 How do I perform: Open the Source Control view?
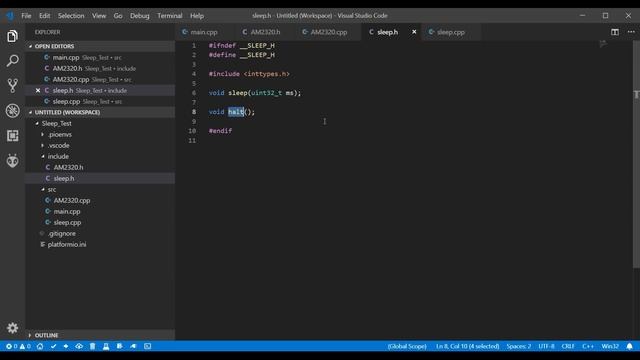12,85
